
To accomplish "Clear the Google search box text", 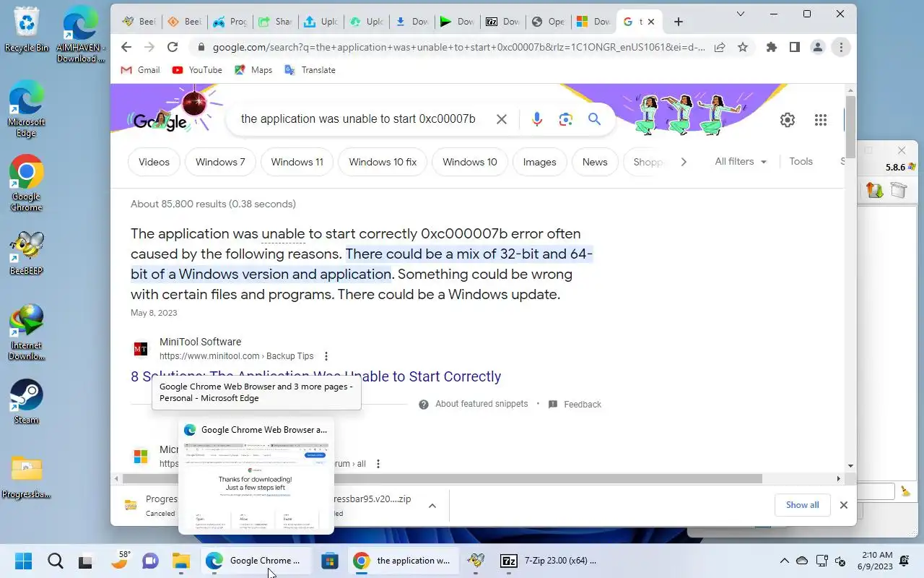I will pos(501,119).
